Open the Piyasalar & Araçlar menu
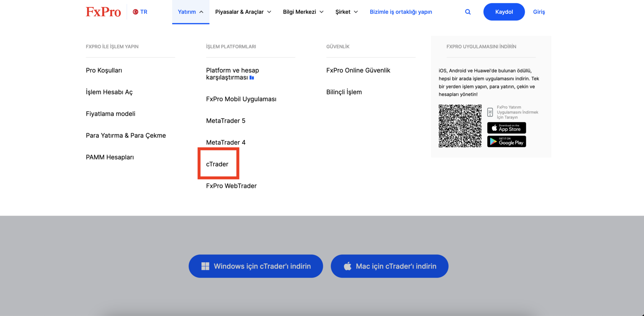Viewport: 644px width, 316px height. click(x=243, y=12)
